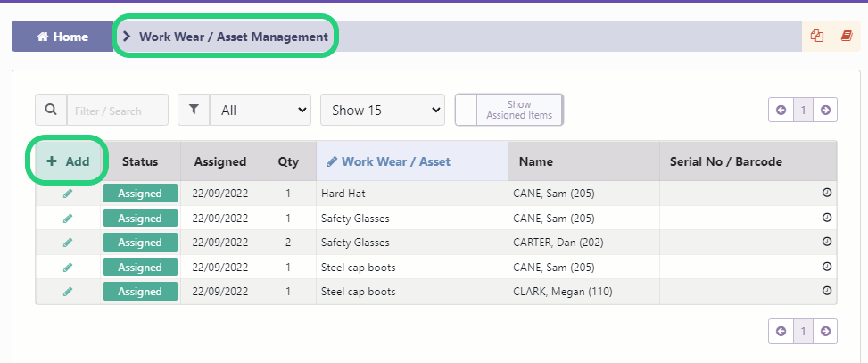Click the Hard Hat cell
Screen dimensions: 868x363
(x=412, y=194)
